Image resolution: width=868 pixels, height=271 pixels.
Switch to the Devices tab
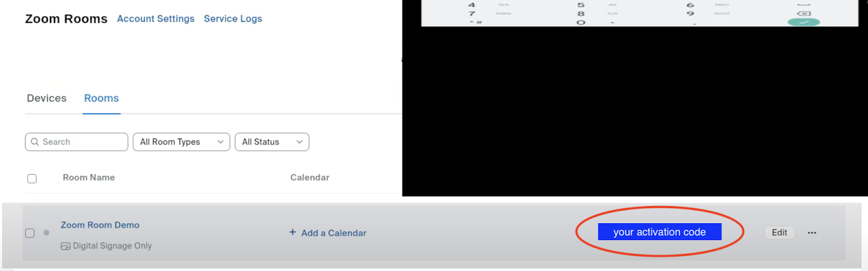(x=47, y=98)
